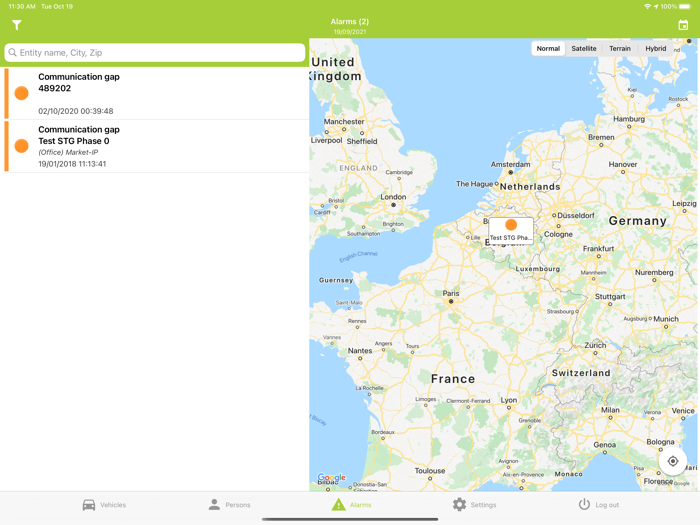The height and width of the screenshot is (525, 700).
Task: Tap the Munich city label on map
Action: pos(666,319)
